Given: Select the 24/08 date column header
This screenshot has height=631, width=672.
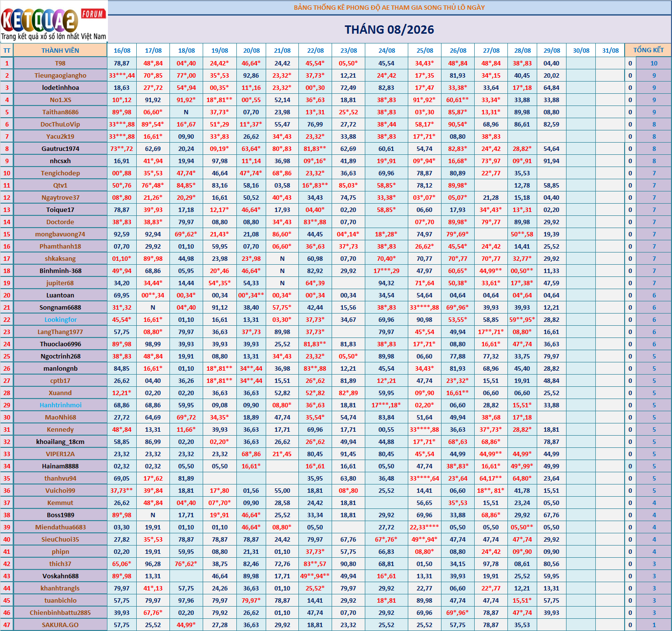Looking at the screenshot, I should point(387,50).
